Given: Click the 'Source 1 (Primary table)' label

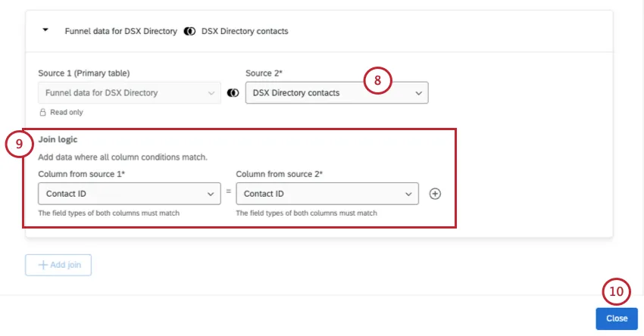Looking at the screenshot, I should coord(84,73).
